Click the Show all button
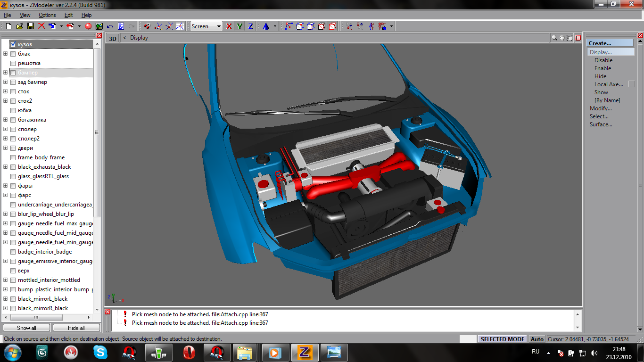Image resolution: width=644 pixels, height=362 pixels. point(26,328)
